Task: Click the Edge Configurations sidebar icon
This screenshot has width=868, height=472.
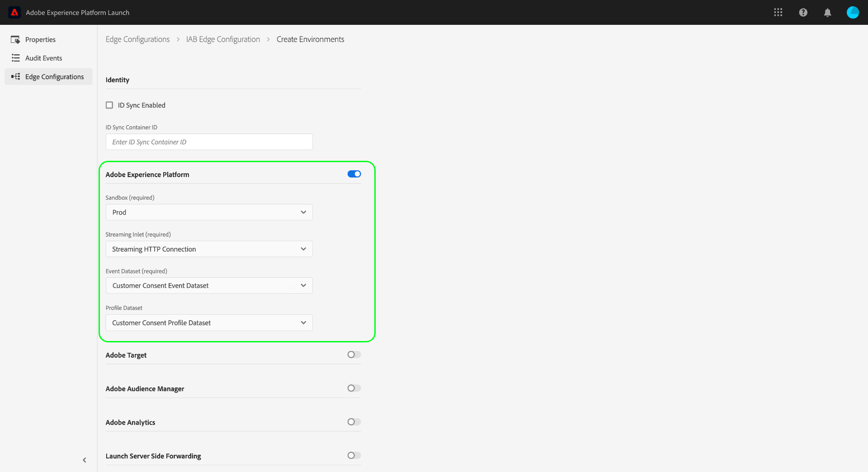Action: (x=15, y=76)
